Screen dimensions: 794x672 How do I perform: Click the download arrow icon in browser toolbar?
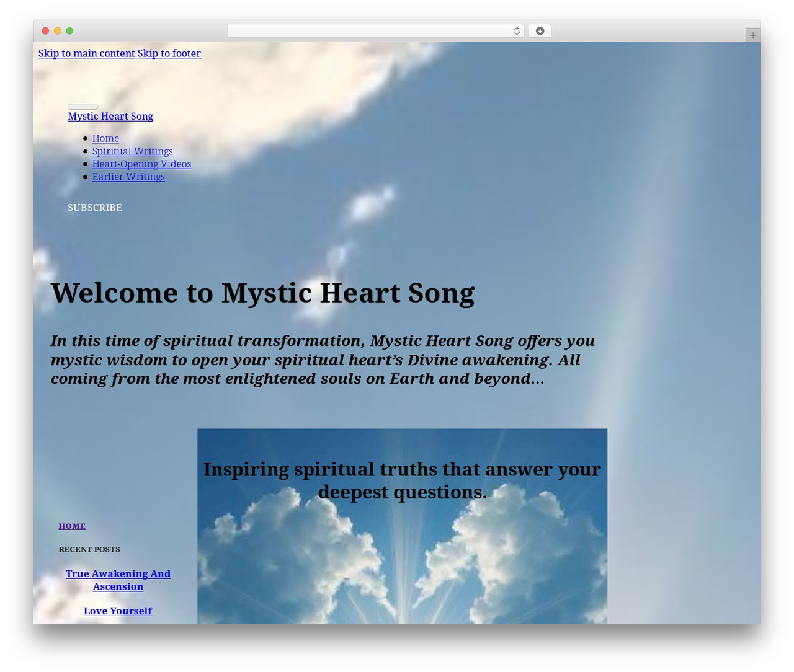click(540, 31)
